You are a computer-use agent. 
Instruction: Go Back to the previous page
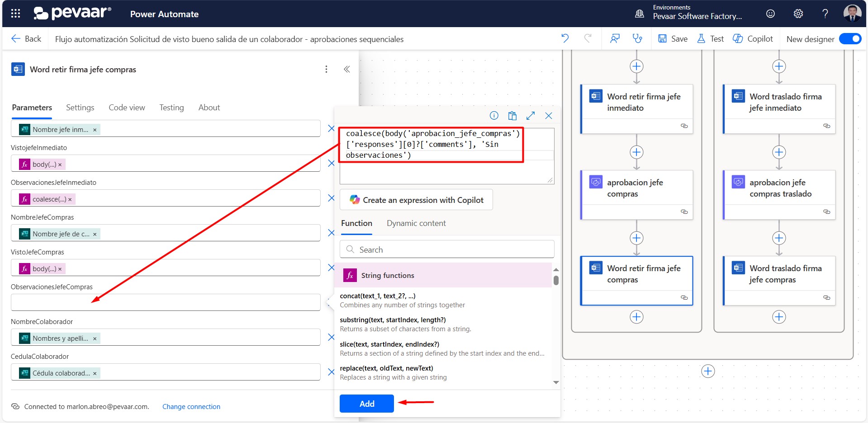tap(26, 39)
